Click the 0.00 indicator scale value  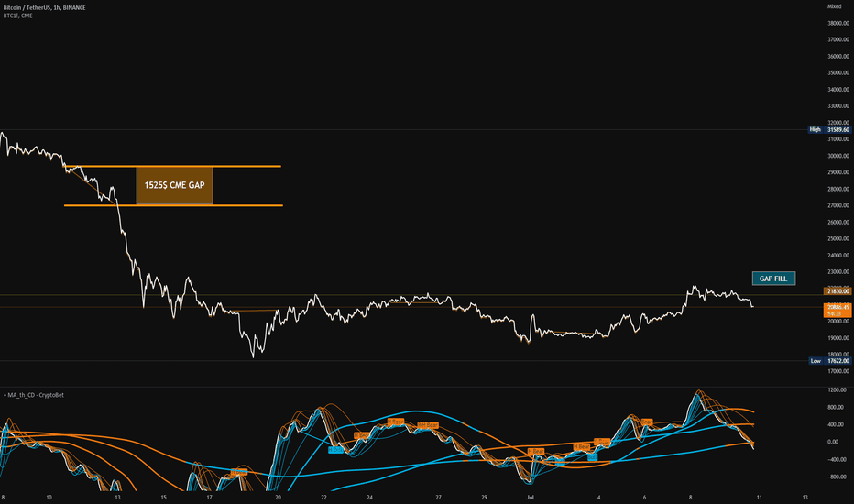833,442
